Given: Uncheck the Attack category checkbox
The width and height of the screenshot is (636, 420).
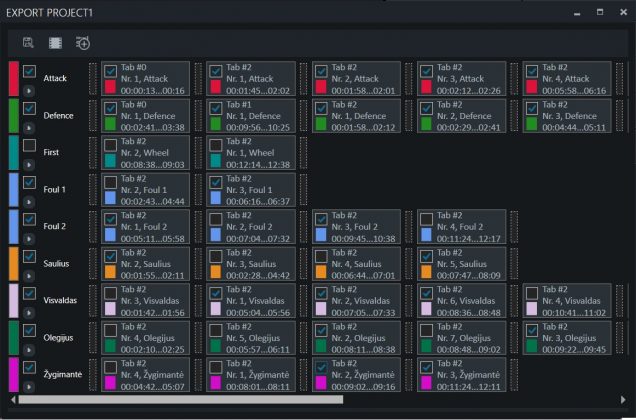Looking at the screenshot, I should [30, 71].
